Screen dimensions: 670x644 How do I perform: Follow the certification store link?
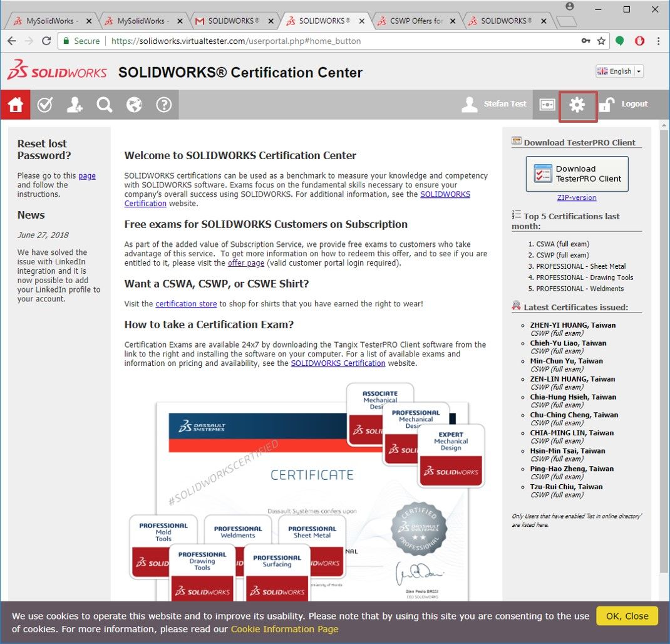click(x=186, y=304)
